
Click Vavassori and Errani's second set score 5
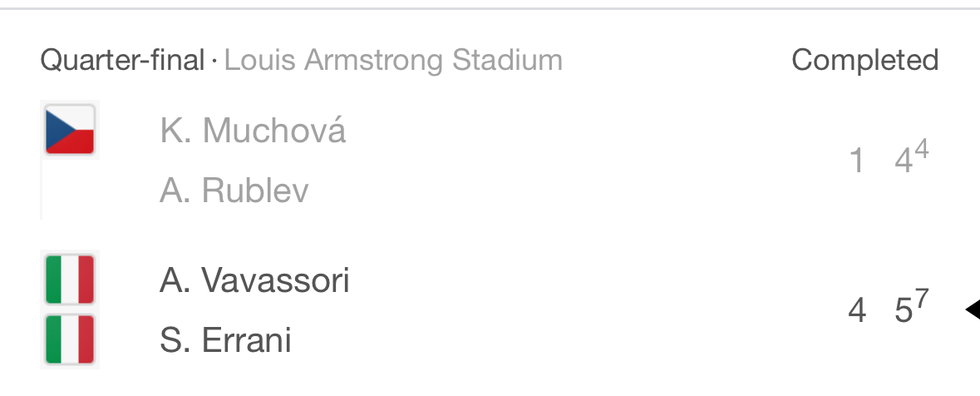(x=903, y=311)
